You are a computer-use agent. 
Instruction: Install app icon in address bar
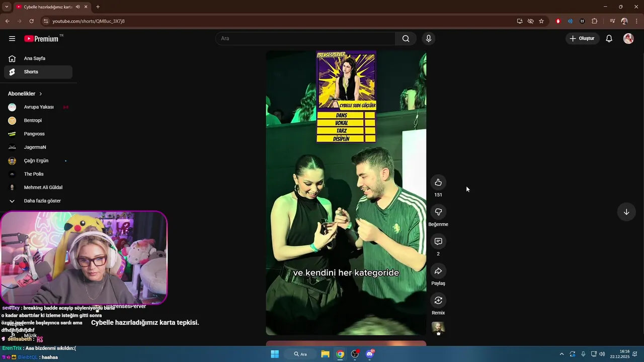520,21
